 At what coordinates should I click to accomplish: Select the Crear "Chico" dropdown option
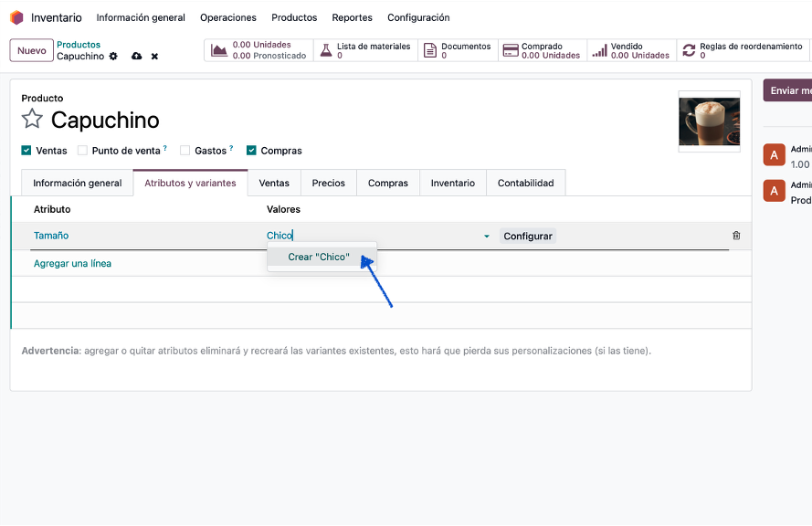[318, 258]
